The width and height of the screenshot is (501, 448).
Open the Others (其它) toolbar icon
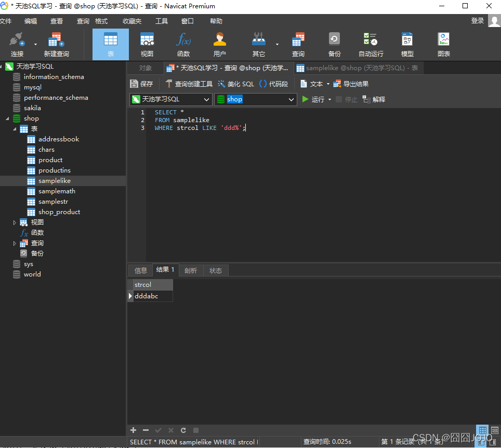[x=258, y=44]
